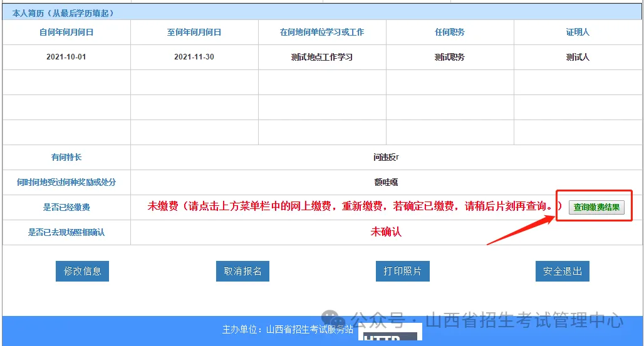Select the 自何年何月何日 column header
This screenshot has width=644, height=346.
[x=66, y=32]
